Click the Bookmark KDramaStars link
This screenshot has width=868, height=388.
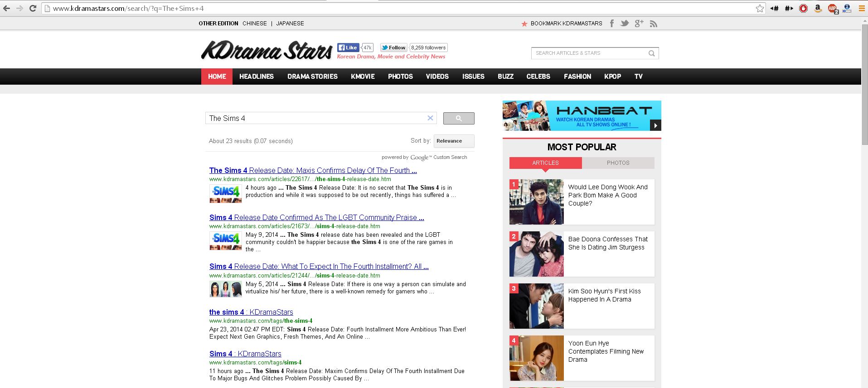tap(567, 24)
